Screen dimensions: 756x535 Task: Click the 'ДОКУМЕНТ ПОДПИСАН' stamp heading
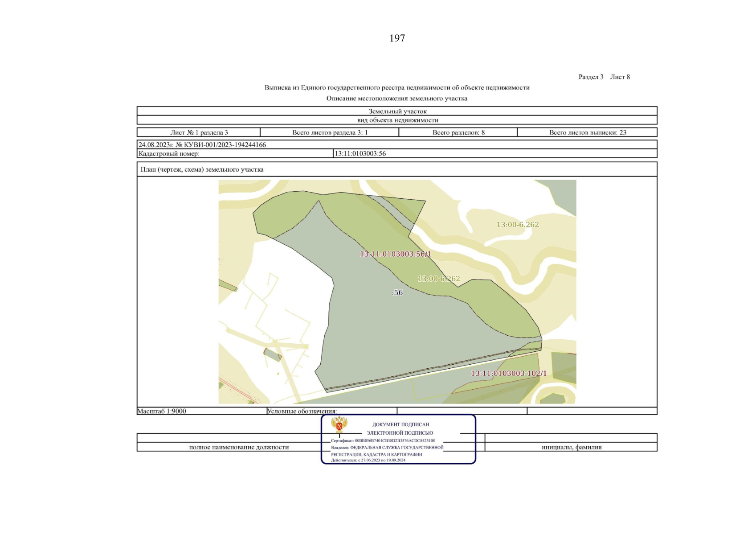pos(400,424)
